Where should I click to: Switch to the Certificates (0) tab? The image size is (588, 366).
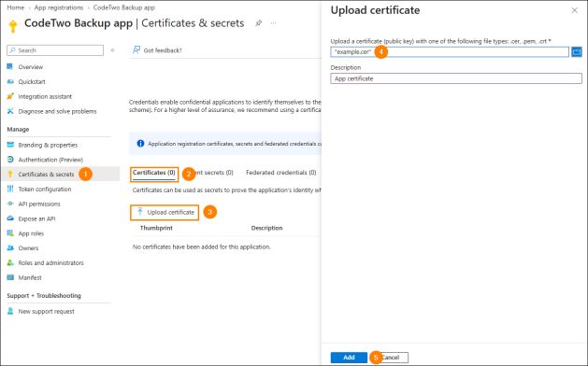[153, 173]
